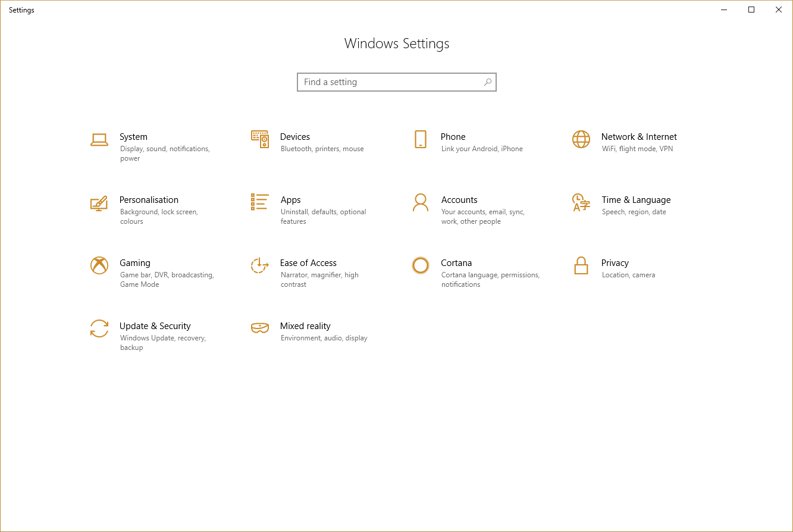Click the Devices icon with printer symbol
Image resolution: width=793 pixels, height=532 pixels.
pos(259,140)
